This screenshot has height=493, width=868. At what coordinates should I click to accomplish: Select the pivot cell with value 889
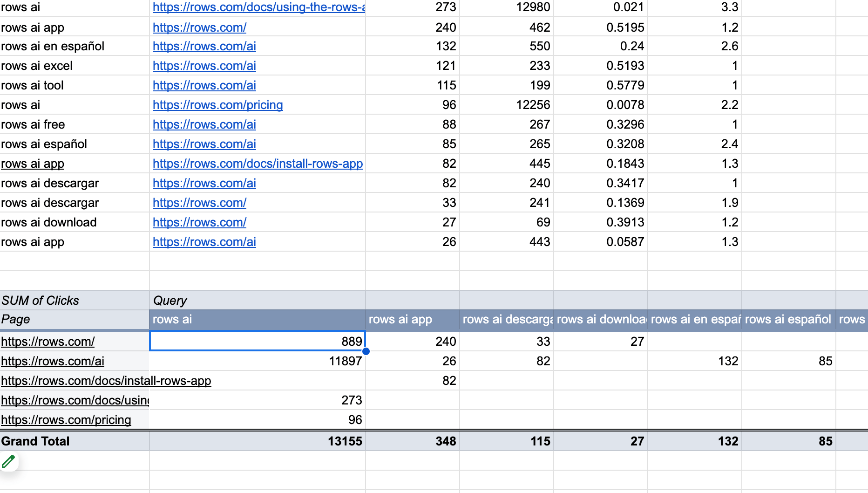258,341
